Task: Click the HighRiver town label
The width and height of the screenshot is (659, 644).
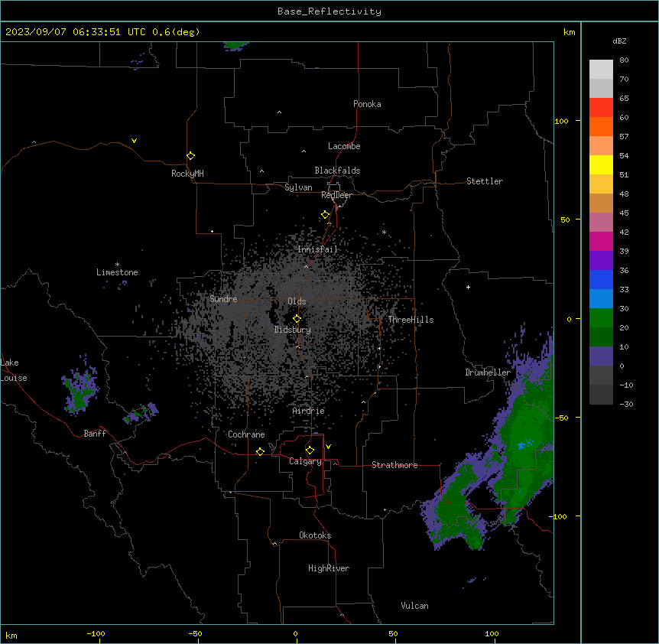Action: (x=329, y=568)
